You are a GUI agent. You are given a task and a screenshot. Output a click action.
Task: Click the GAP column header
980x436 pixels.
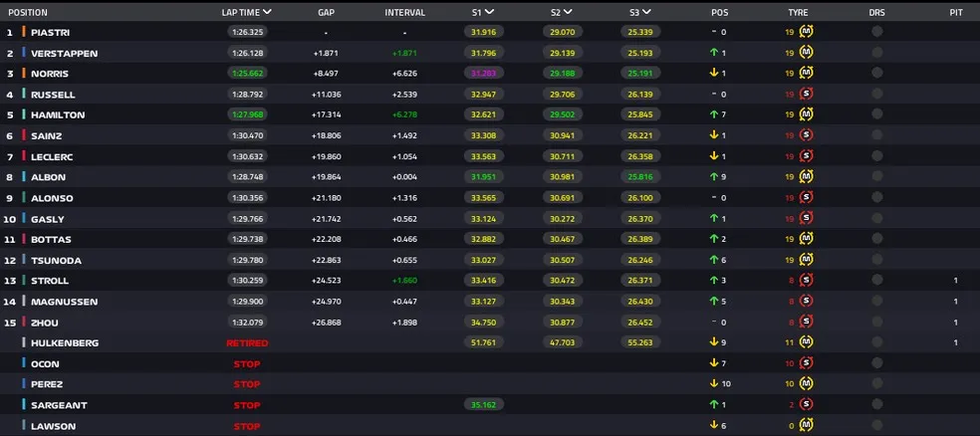(326, 13)
